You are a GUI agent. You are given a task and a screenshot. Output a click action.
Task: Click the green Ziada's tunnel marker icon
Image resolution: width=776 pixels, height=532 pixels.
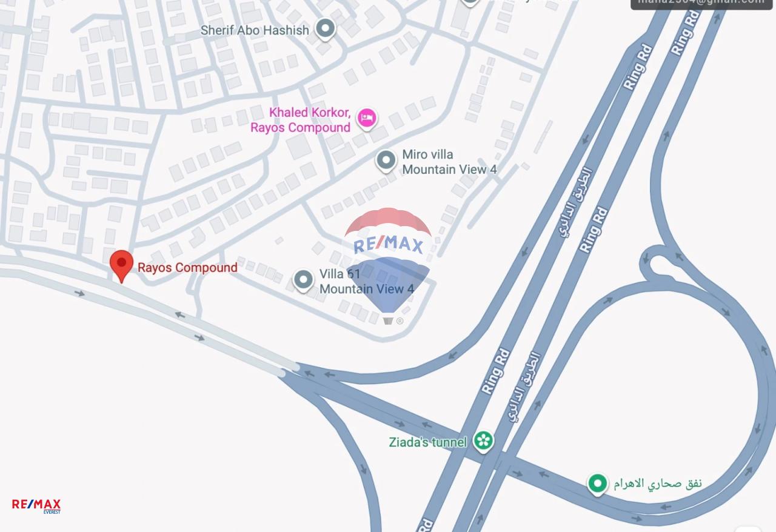(x=483, y=441)
